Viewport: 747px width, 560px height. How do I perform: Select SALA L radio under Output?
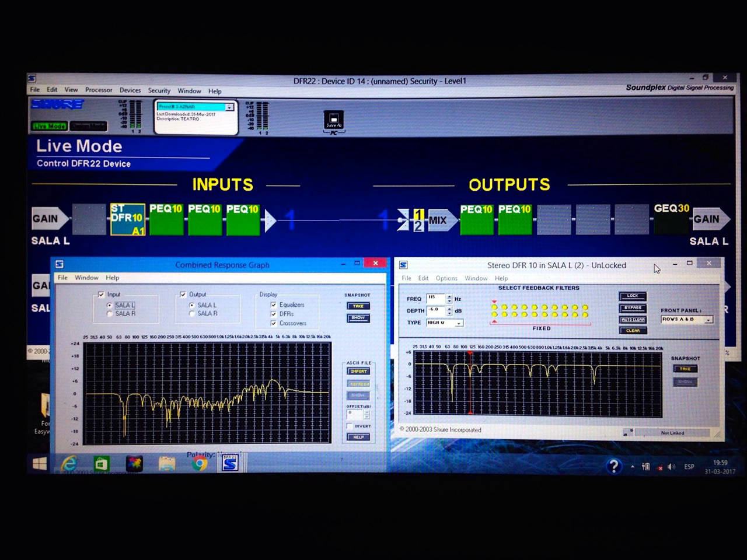pyautogui.click(x=192, y=305)
